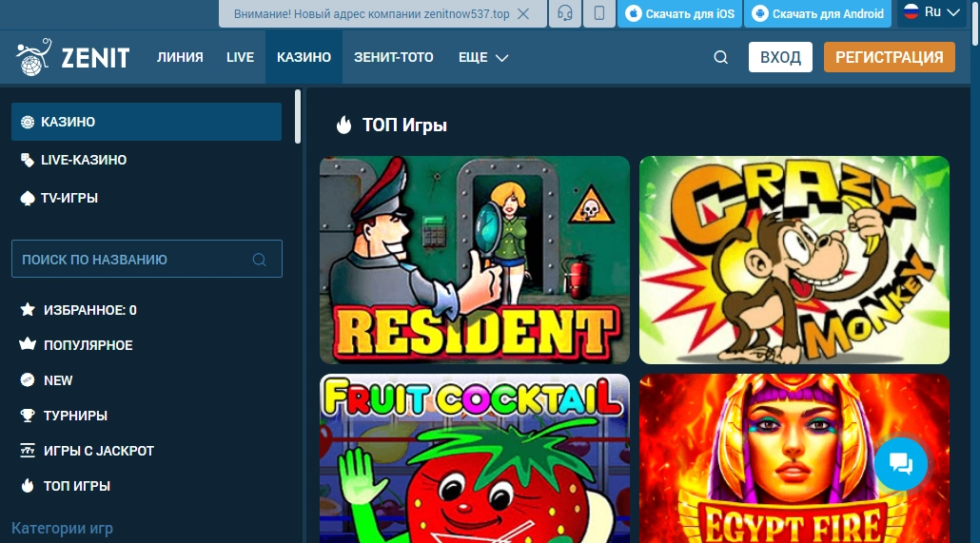Click the РЕГИСТРАЦИЯ button

[890, 57]
